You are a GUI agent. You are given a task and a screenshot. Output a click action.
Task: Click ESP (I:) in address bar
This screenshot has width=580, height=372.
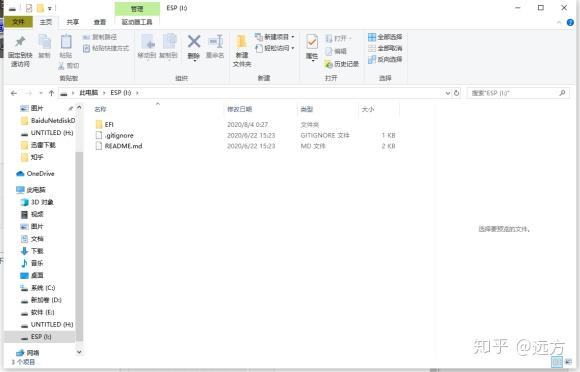coord(121,93)
